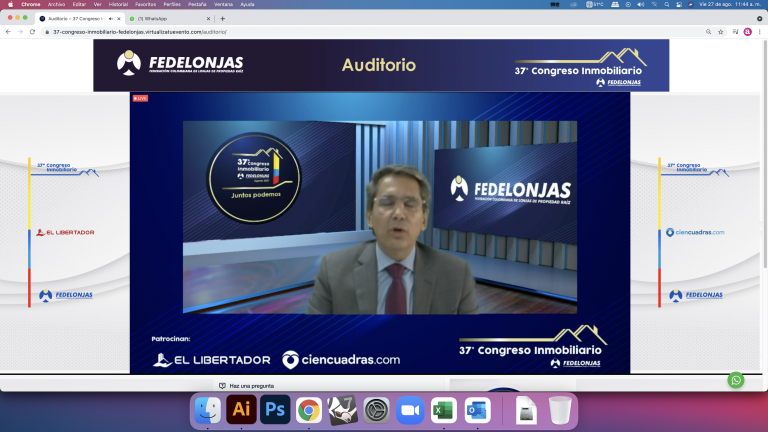Viewport: 768px width, 432px height.
Task: Click the Siri icon in menu bar
Action: pyautogui.click(x=691, y=4)
